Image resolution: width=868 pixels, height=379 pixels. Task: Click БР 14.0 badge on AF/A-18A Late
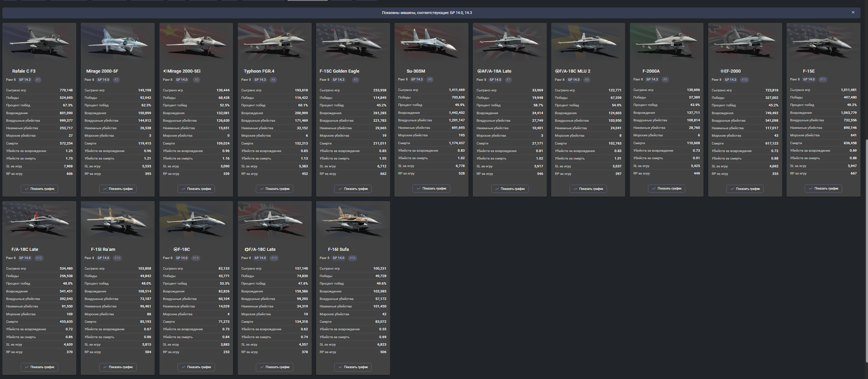tap(495, 80)
